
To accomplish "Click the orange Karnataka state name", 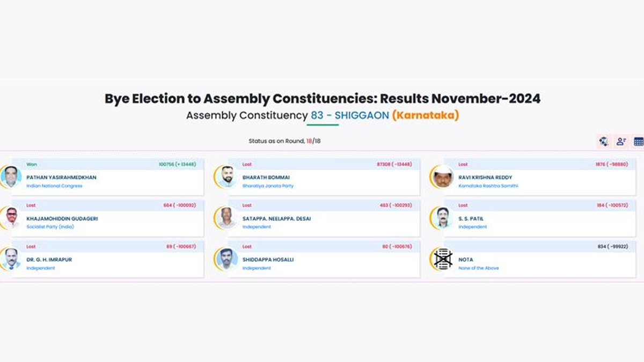I will tap(425, 115).
